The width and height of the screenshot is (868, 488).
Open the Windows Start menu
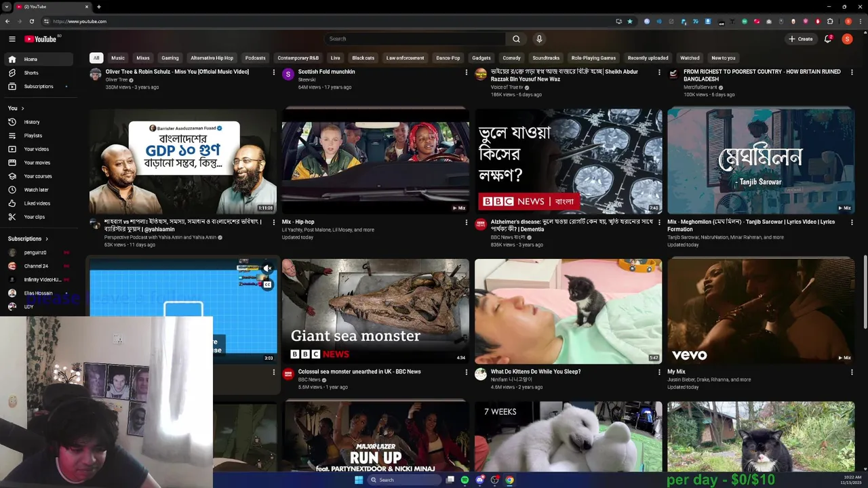[x=359, y=480]
